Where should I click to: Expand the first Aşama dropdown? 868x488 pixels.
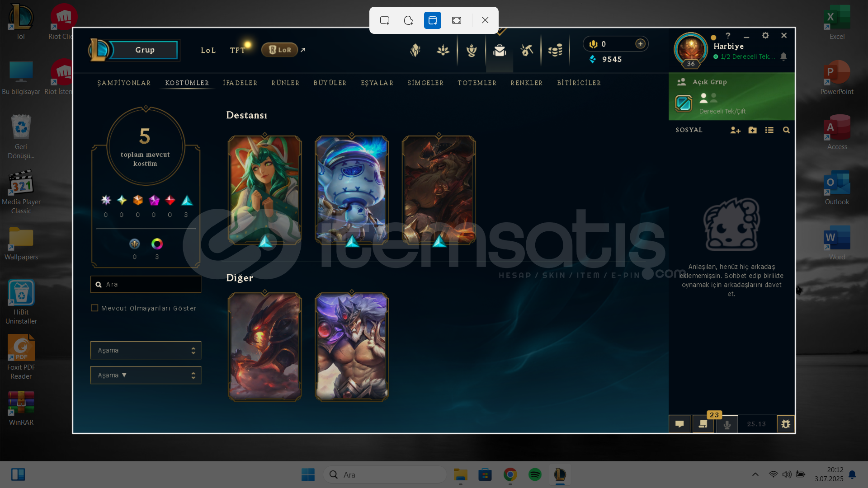pyautogui.click(x=146, y=350)
